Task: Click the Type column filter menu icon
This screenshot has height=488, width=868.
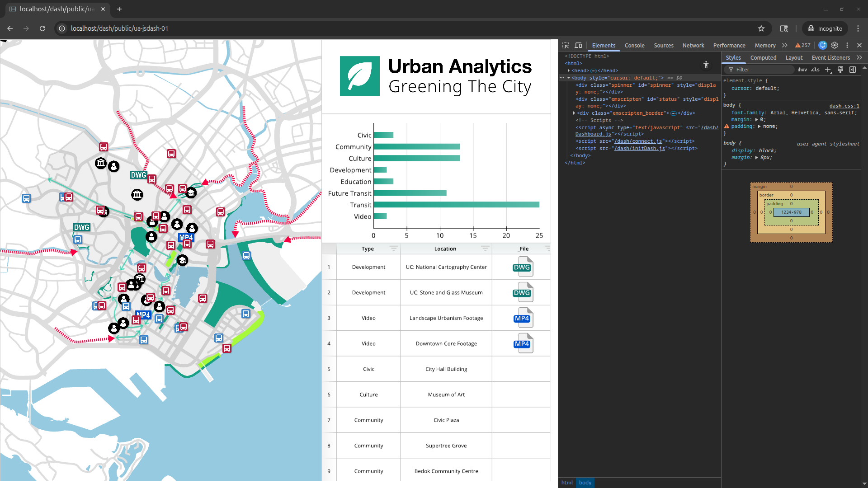Action: [393, 249]
